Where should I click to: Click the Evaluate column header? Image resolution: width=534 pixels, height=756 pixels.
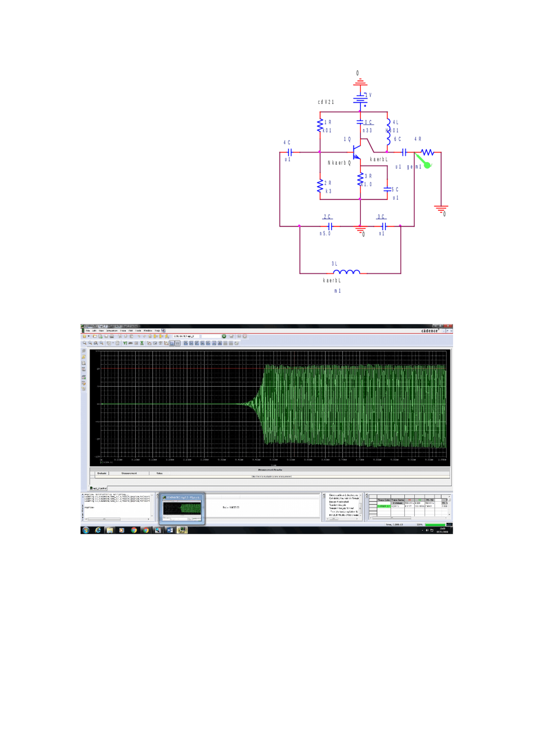pyautogui.click(x=102, y=473)
